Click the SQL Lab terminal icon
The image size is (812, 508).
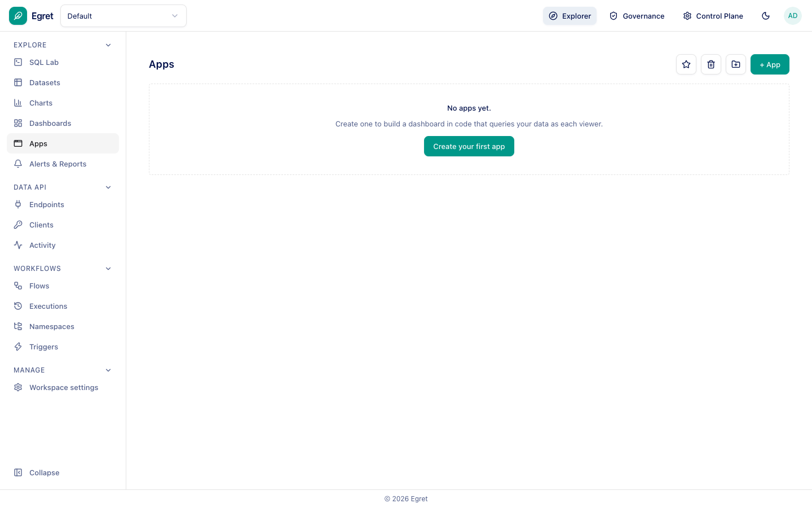(x=18, y=62)
